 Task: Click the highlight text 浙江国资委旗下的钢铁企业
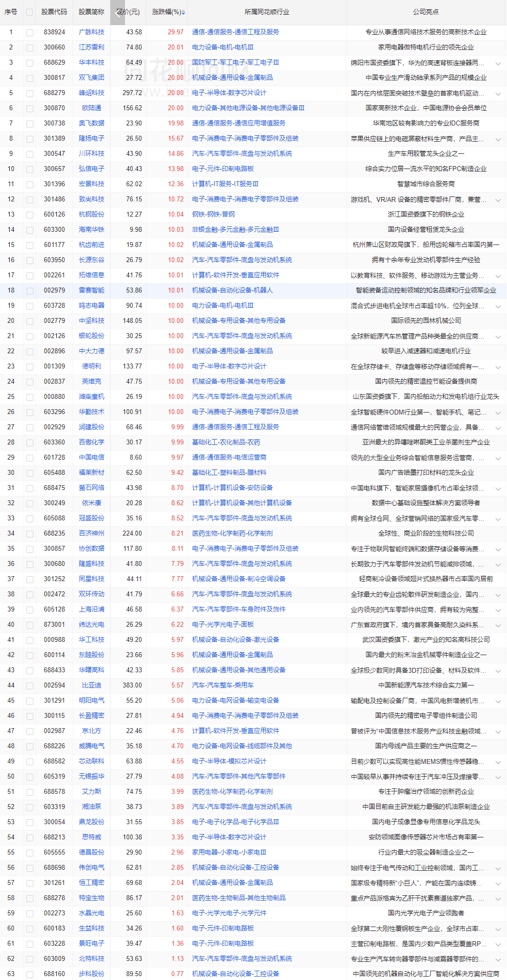[x=426, y=214]
